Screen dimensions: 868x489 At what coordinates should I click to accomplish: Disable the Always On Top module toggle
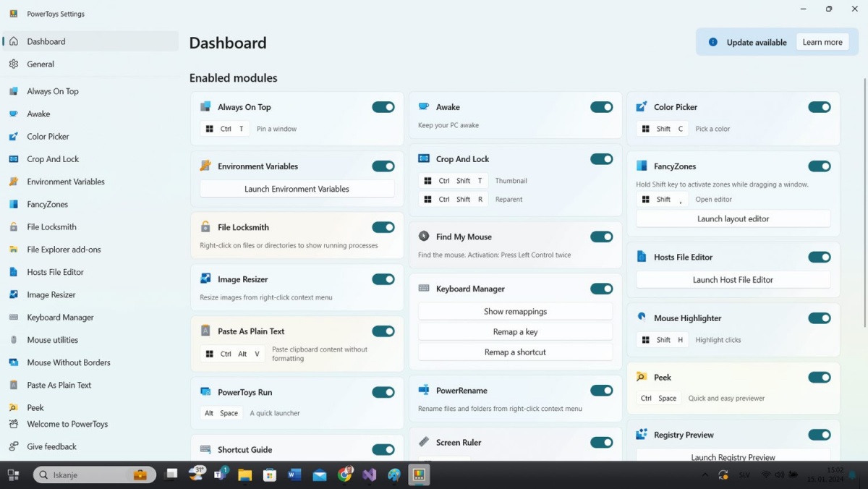click(383, 107)
